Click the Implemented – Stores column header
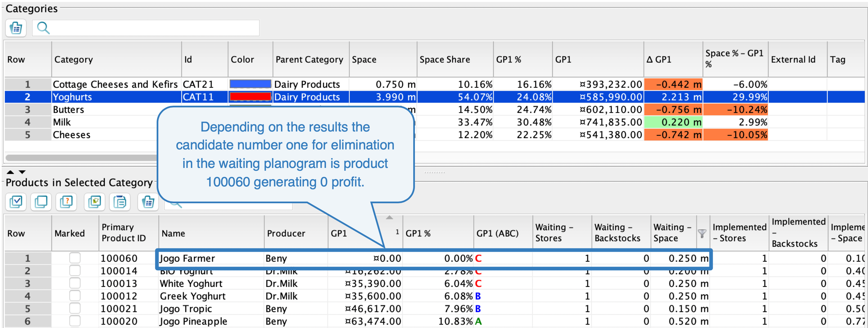This screenshot has width=868, height=328. [739, 233]
